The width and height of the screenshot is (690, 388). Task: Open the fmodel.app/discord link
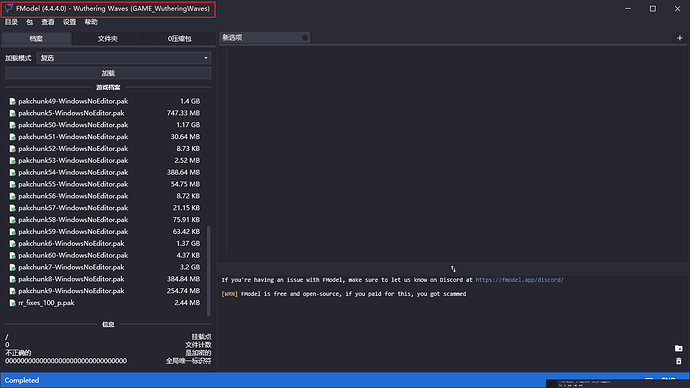[519, 280]
